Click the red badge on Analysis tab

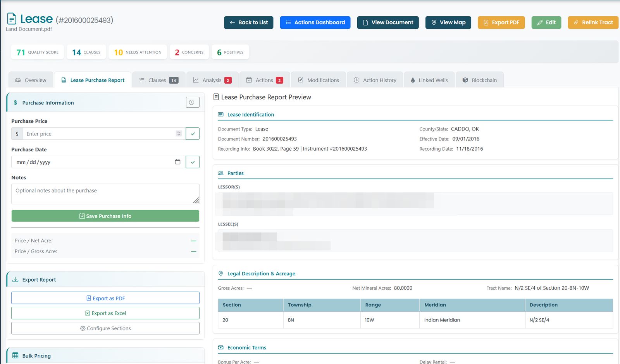click(x=228, y=80)
